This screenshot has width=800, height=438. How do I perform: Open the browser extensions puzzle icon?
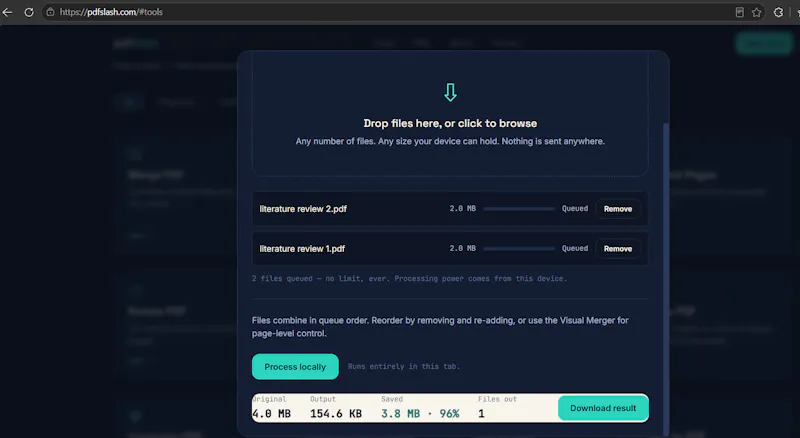click(x=778, y=12)
